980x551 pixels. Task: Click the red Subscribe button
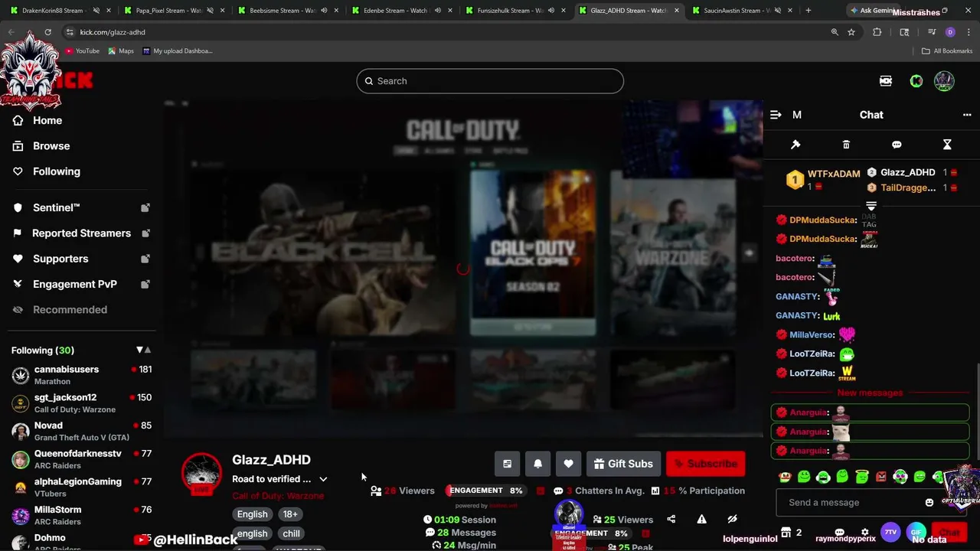tap(705, 464)
